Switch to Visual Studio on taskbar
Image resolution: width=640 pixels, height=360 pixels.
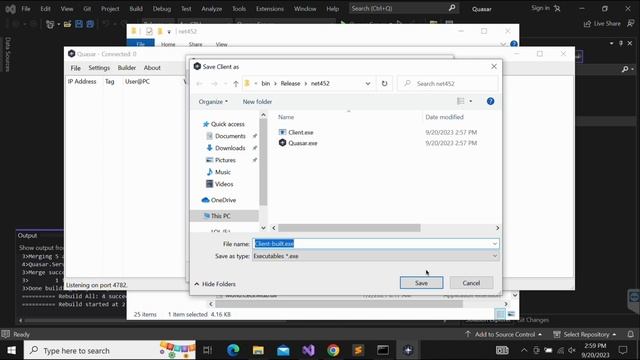(309, 350)
